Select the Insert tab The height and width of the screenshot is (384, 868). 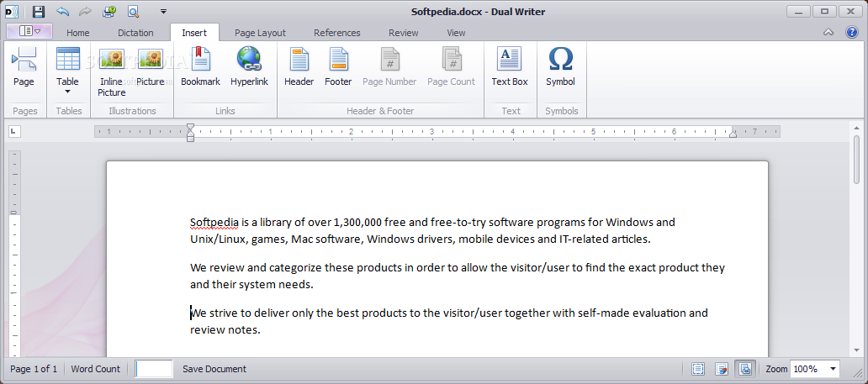click(x=194, y=33)
